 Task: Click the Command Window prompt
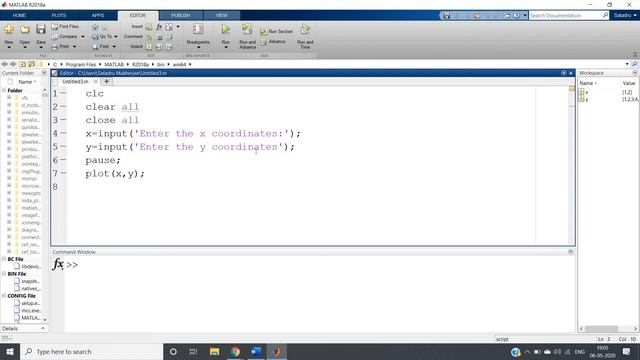click(72, 265)
